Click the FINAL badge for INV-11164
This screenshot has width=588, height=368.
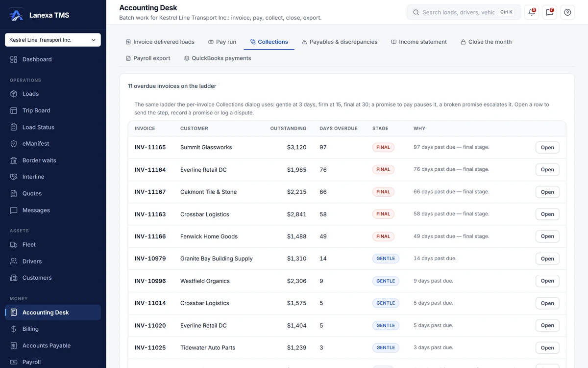click(x=383, y=170)
